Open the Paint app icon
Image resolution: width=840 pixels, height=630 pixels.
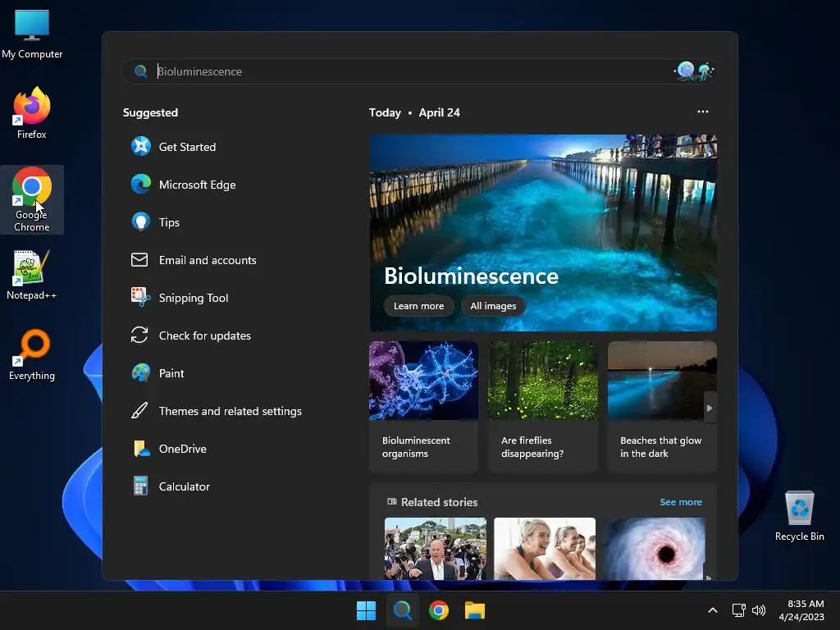pyautogui.click(x=141, y=373)
